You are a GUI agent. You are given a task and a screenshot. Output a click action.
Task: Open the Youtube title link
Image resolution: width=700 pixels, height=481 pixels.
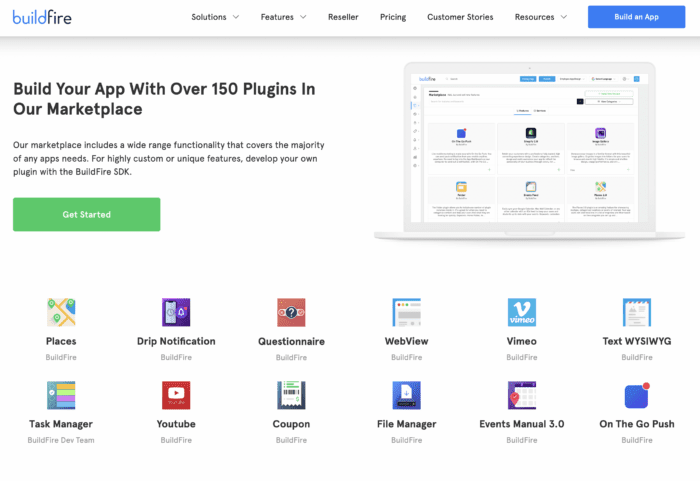coord(176,424)
